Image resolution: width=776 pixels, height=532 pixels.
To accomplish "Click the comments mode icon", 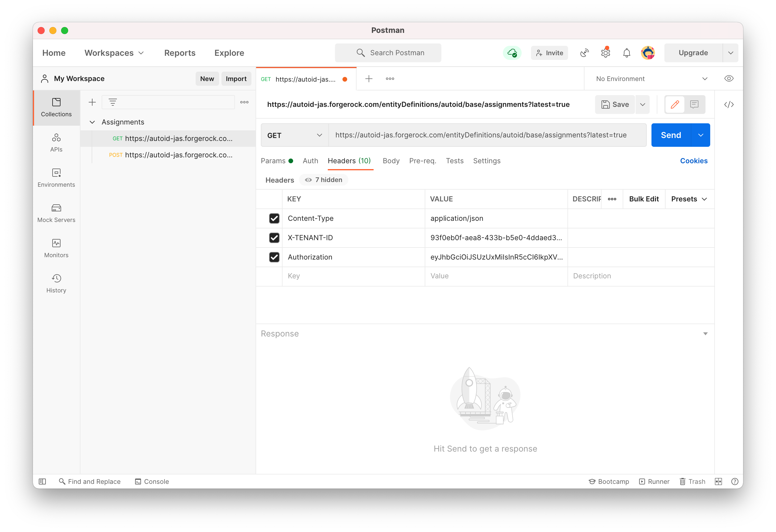I will (x=694, y=105).
